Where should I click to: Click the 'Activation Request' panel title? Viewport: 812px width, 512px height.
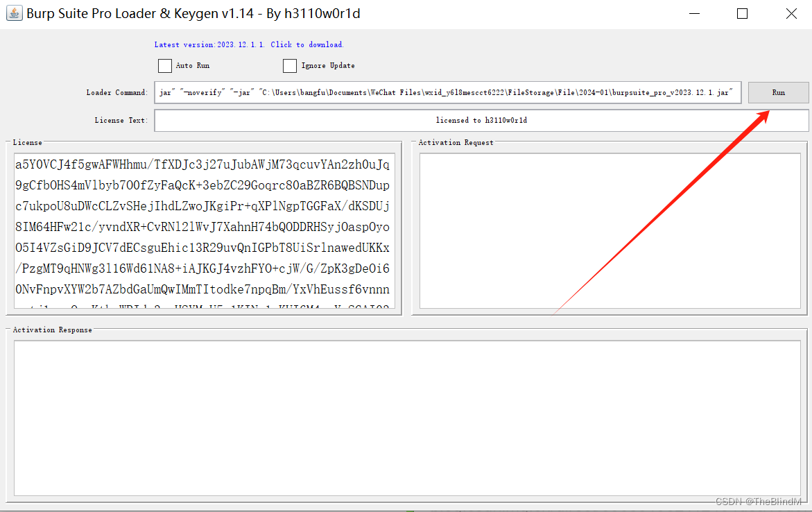tap(456, 142)
